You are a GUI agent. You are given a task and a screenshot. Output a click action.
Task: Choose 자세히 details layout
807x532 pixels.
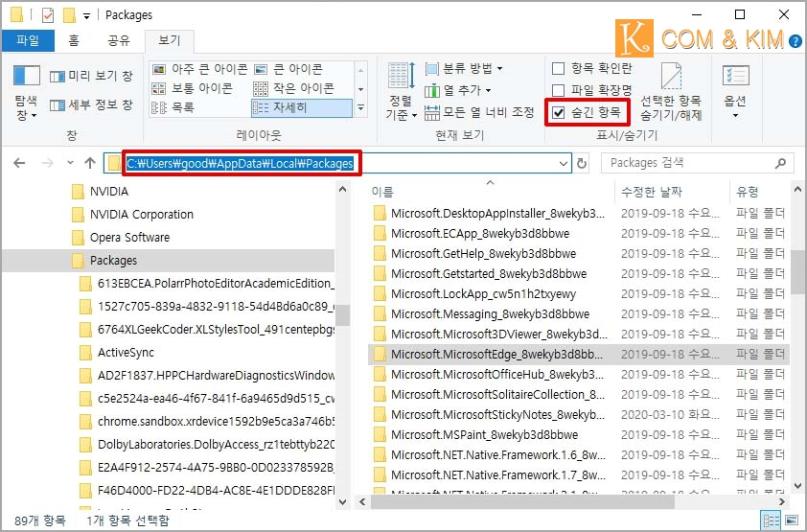302,107
